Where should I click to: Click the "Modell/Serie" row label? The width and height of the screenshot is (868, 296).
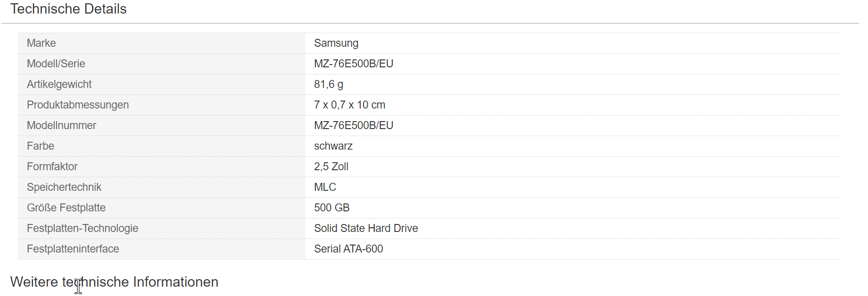pos(56,64)
